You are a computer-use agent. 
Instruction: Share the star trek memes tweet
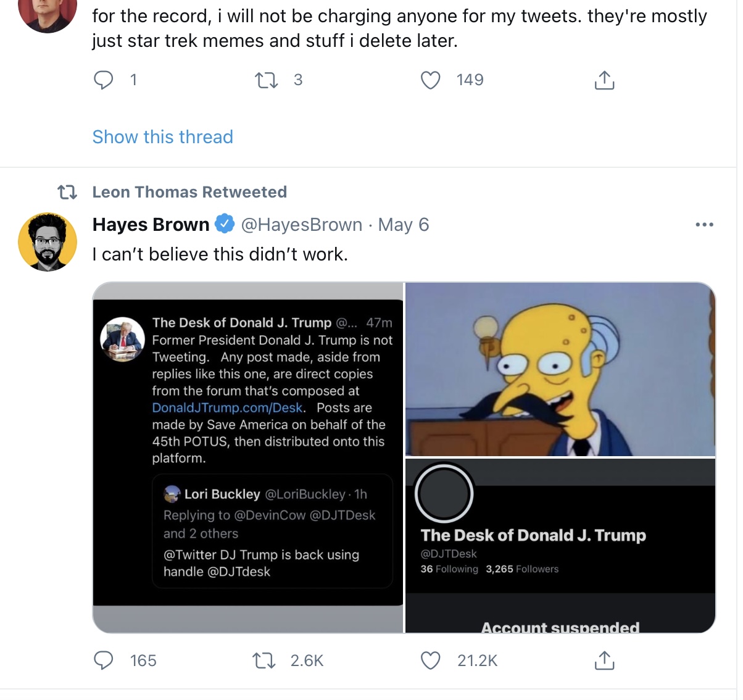[x=604, y=80]
